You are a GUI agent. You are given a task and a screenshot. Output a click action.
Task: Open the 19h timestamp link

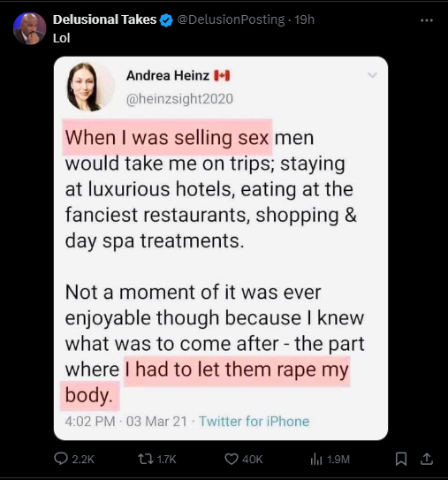tap(304, 19)
